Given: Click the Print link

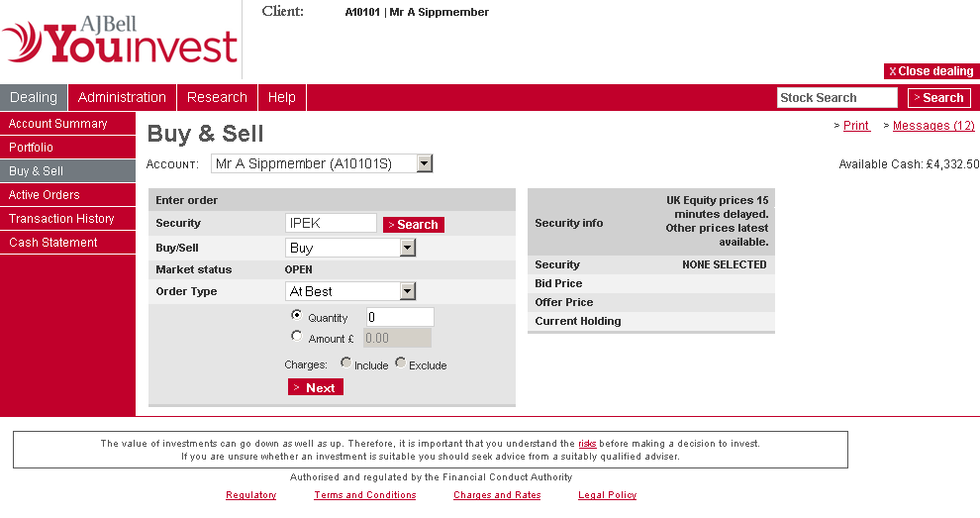Looking at the screenshot, I should click(856, 126).
